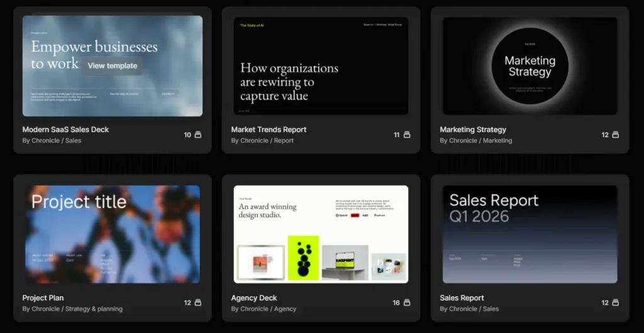Click slides icon on Market Trends Report
The height and width of the screenshot is (333, 644).
(407, 135)
